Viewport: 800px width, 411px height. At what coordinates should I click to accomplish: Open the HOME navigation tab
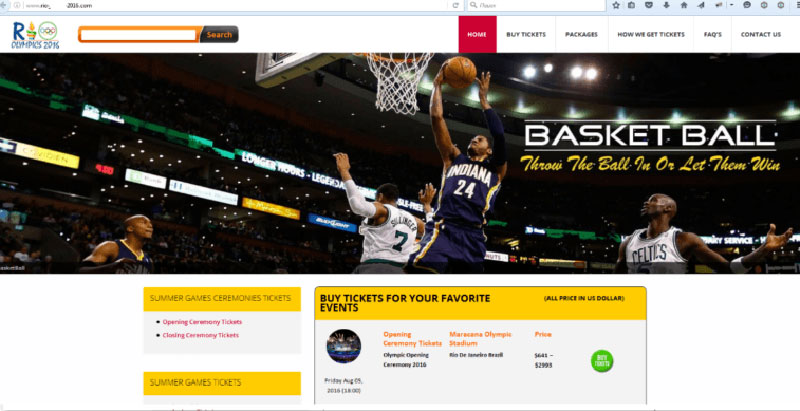[477, 34]
